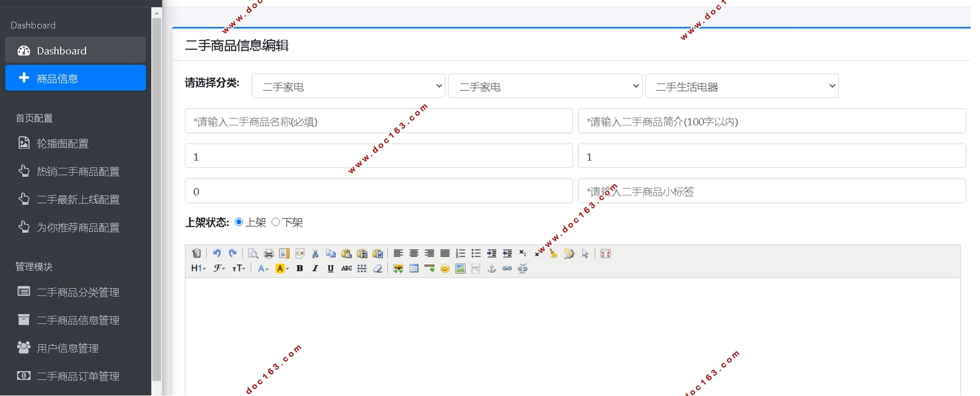The image size is (980, 396).
Task: Apply strikethrough (ABC) formatting
Action: [x=346, y=268]
